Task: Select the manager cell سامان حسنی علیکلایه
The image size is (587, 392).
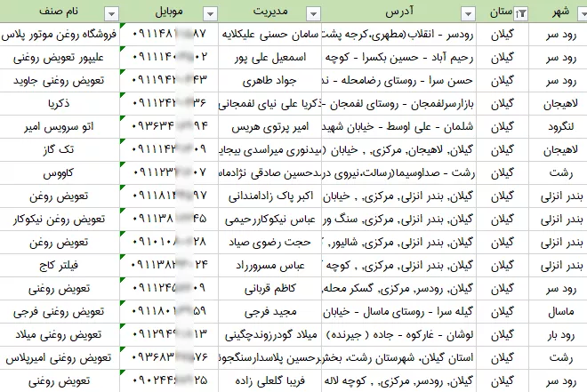Action: [x=269, y=35]
